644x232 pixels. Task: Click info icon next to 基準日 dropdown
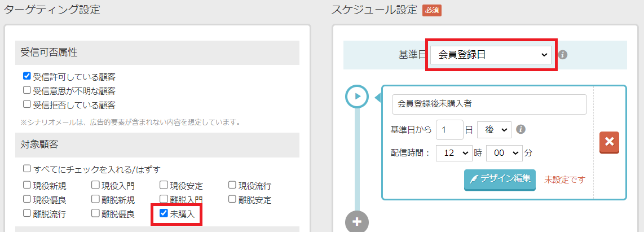[562, 55]
